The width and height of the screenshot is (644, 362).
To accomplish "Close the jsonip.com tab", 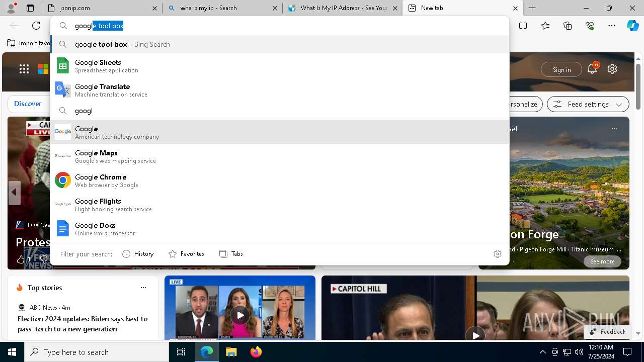I will pos(154,8).
